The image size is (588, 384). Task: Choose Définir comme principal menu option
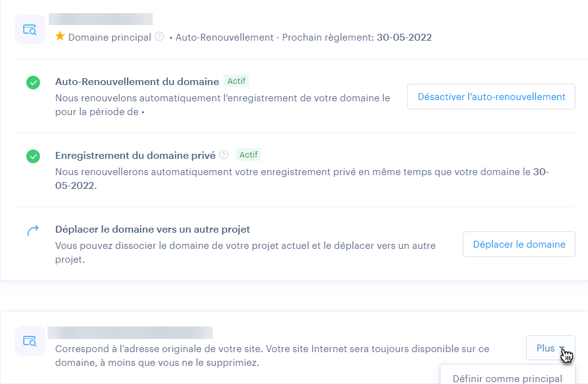507,378
